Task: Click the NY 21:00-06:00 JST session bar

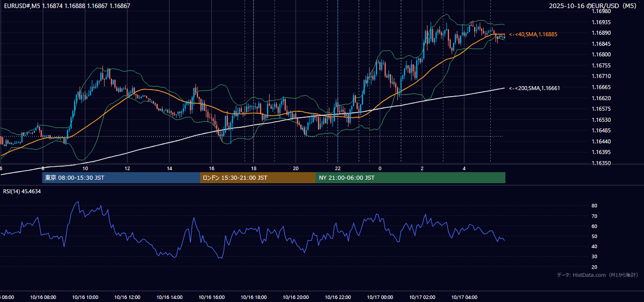Action: [411, 178]
